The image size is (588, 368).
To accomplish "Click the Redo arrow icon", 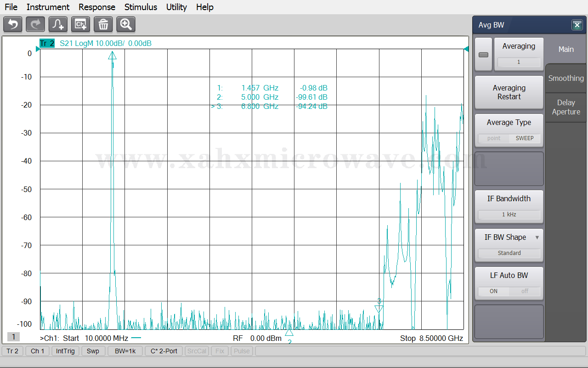I will click(x=35, y=24).
